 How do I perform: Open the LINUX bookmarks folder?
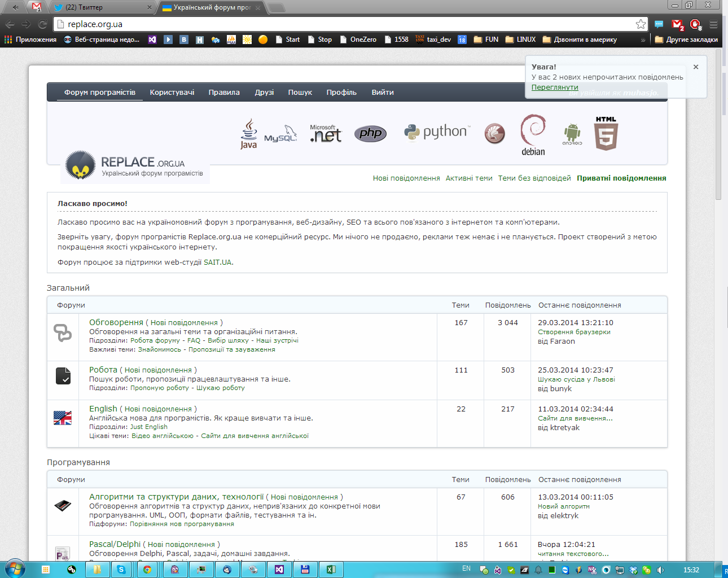point(520,40)
